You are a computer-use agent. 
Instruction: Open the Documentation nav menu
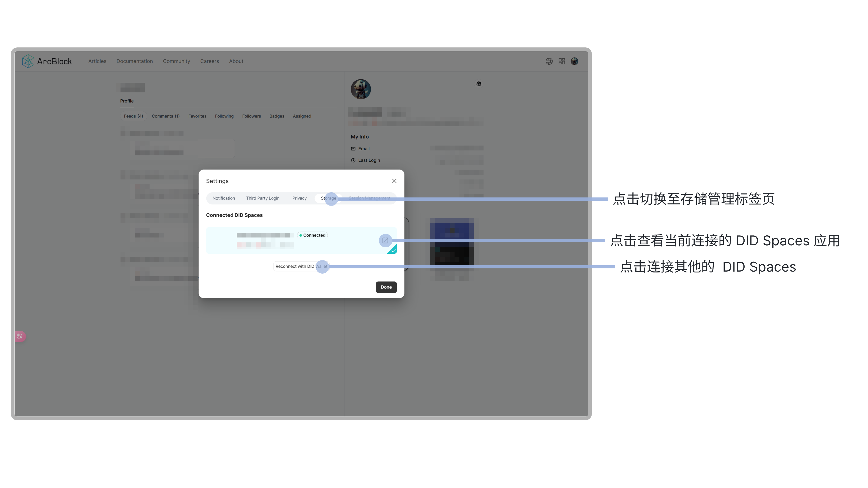tap(134, 61)
